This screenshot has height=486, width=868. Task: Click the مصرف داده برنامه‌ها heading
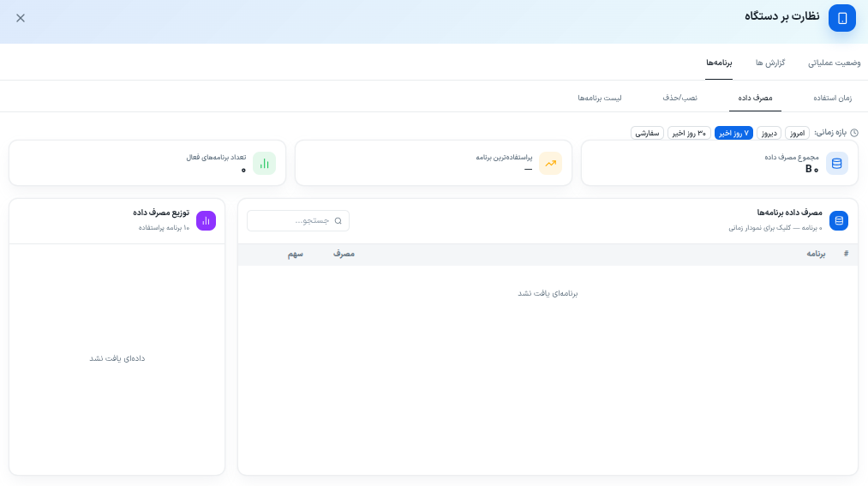789,213
